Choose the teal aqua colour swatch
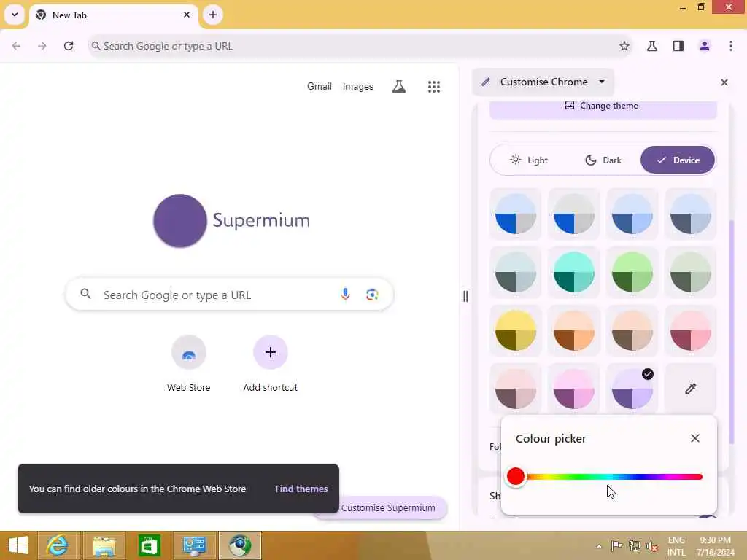Screen dimensions: 747x560 pyautogui.click(x=573, y=272)
